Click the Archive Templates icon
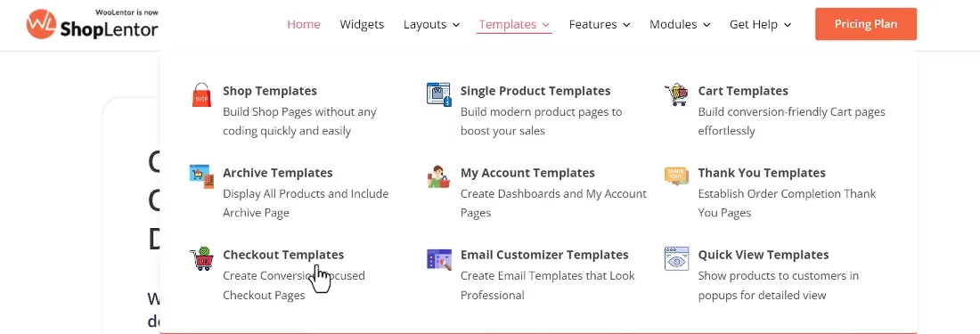 (201, 176)
